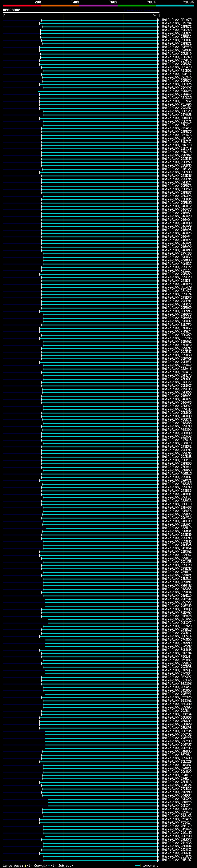
Task: Select UniRef100_C8YQU8 label
Action: pos(176,115)
